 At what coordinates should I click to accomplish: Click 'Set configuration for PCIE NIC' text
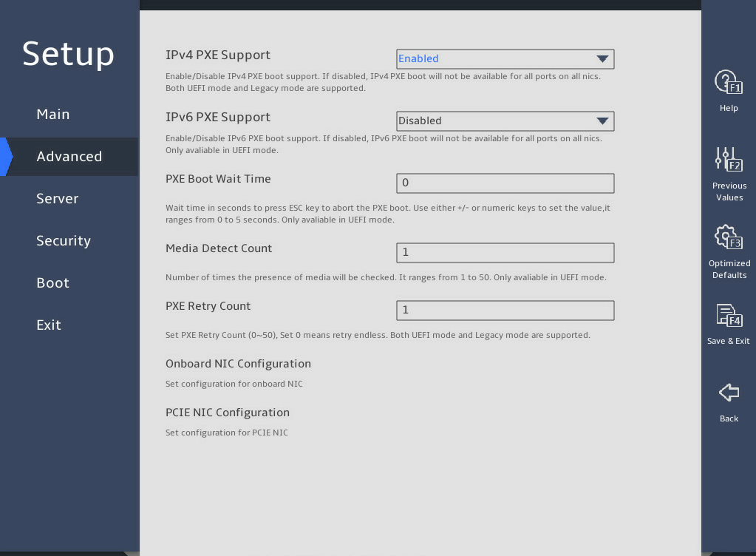pyautogui.click(x=227, y=433)
